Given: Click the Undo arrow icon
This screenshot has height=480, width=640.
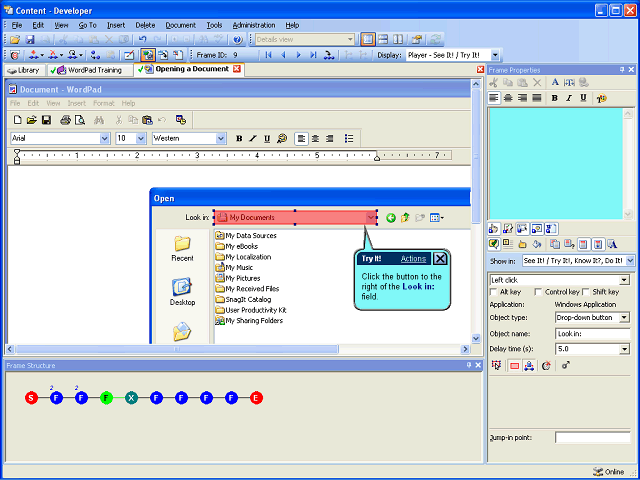Looking at the screenshot, I should [142, 40].
